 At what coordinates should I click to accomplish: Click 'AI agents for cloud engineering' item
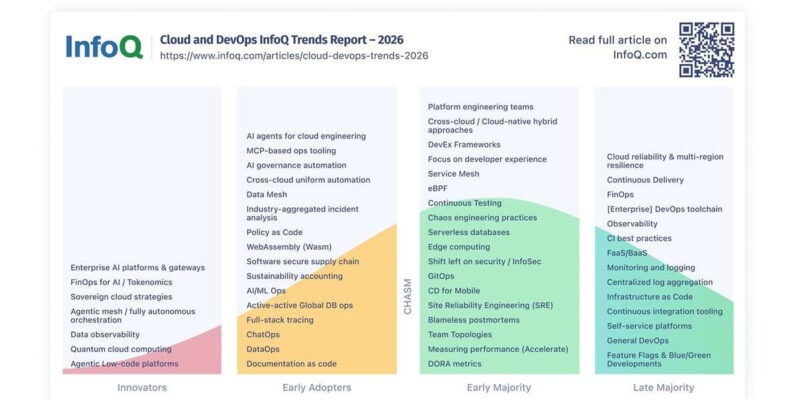306,136
